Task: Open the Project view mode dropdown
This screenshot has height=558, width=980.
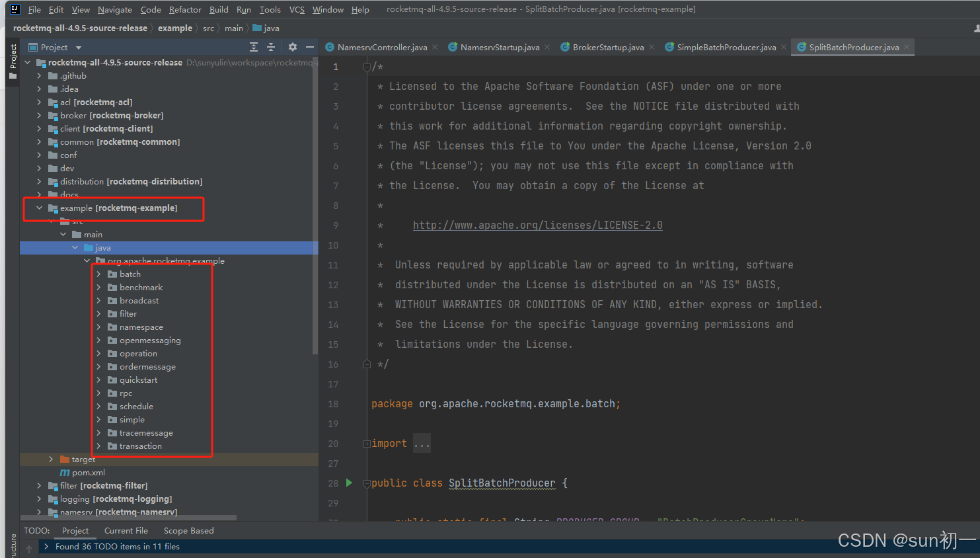Action: (x=77, y=47)
